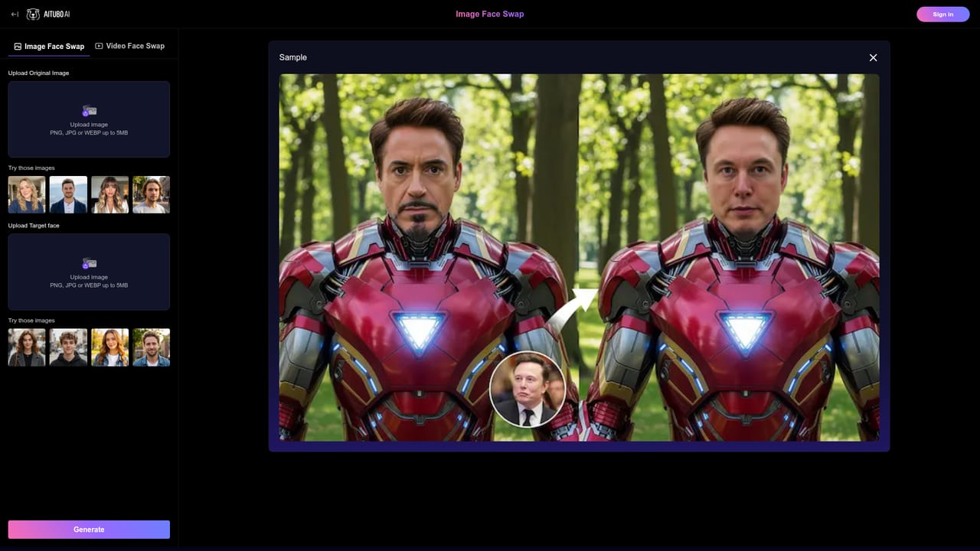Viewport: 980px width, 551px height.
Task: Click the Image Face Swap page title
Action: tap(490, 14)
